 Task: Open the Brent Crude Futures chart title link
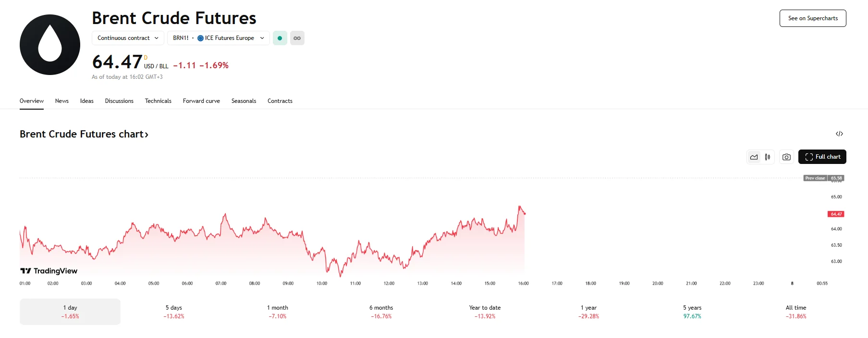tap(84, 134)
